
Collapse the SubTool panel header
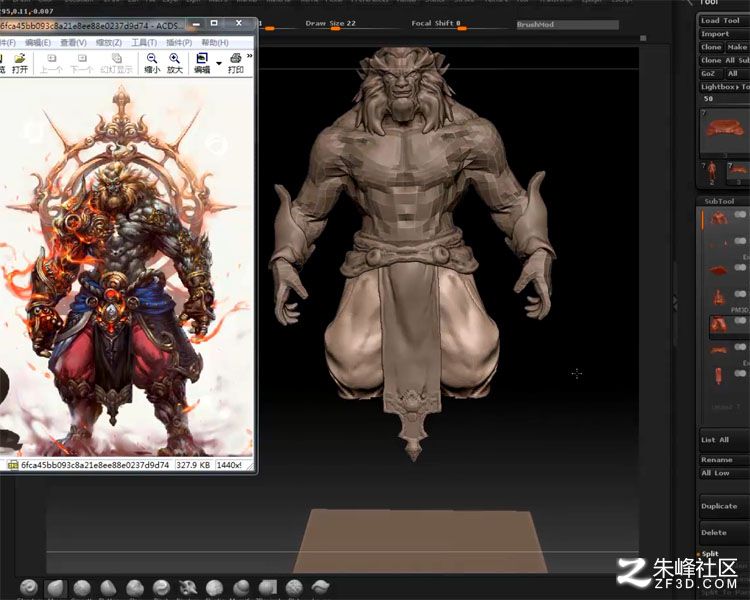tap(719, 201)
